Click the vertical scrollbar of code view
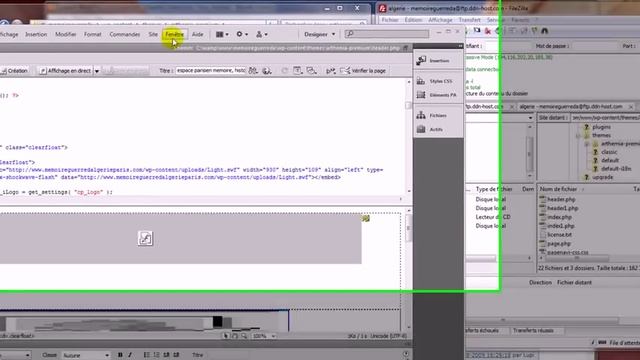 coord(409,137)
